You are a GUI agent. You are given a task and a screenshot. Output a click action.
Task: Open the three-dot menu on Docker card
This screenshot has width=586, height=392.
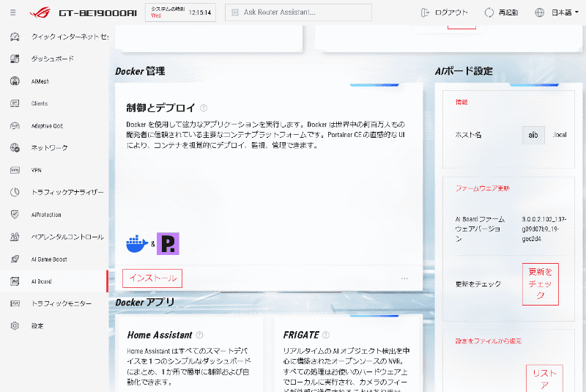404,278
